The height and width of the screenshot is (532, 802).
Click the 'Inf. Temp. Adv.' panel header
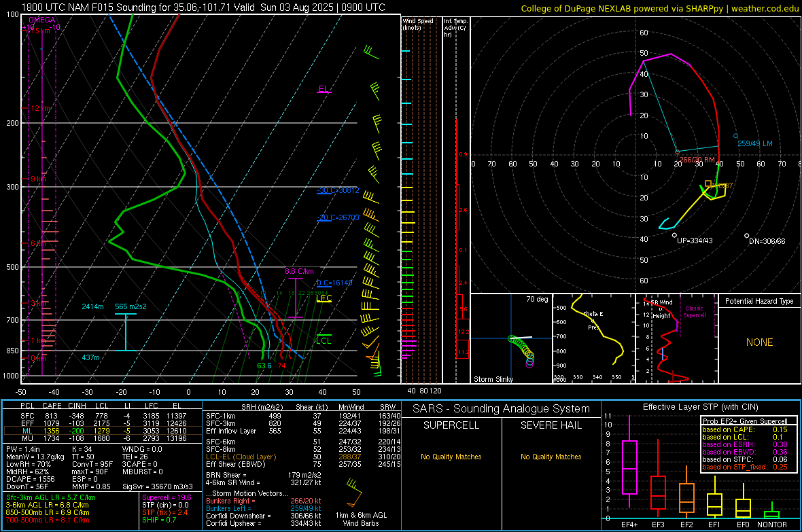click(455, 28)
